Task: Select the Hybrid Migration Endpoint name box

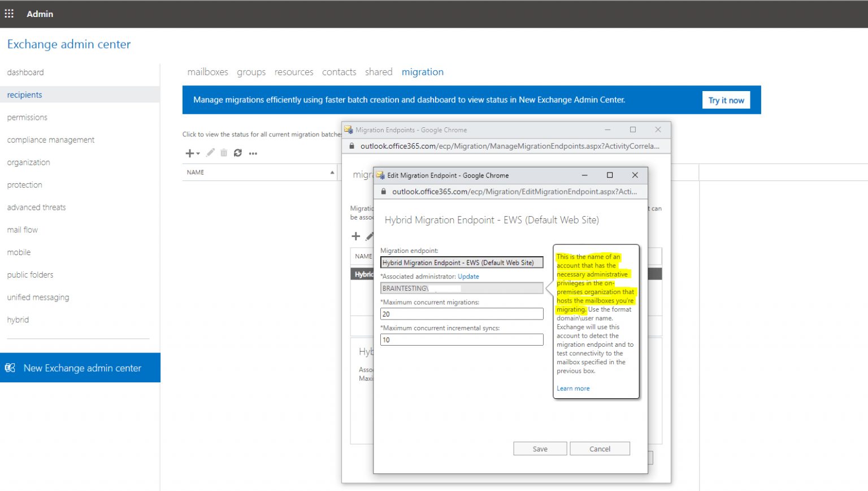Action: [x=461, y=262]
